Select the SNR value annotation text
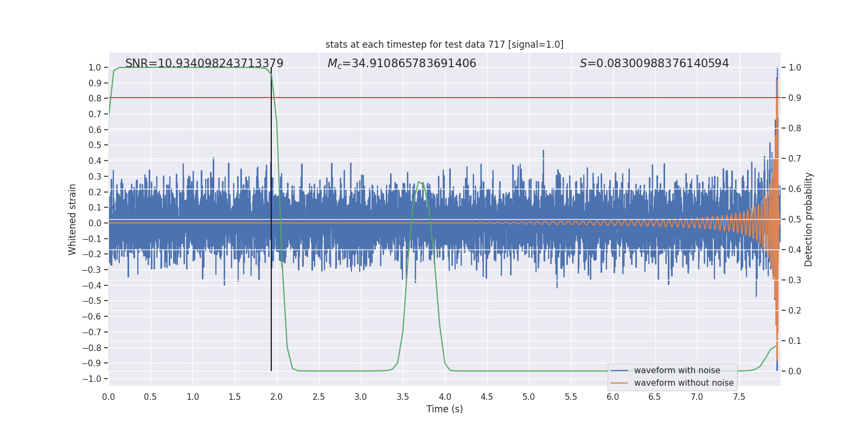This screenshot has height=434, width=868. pos(204,63)
